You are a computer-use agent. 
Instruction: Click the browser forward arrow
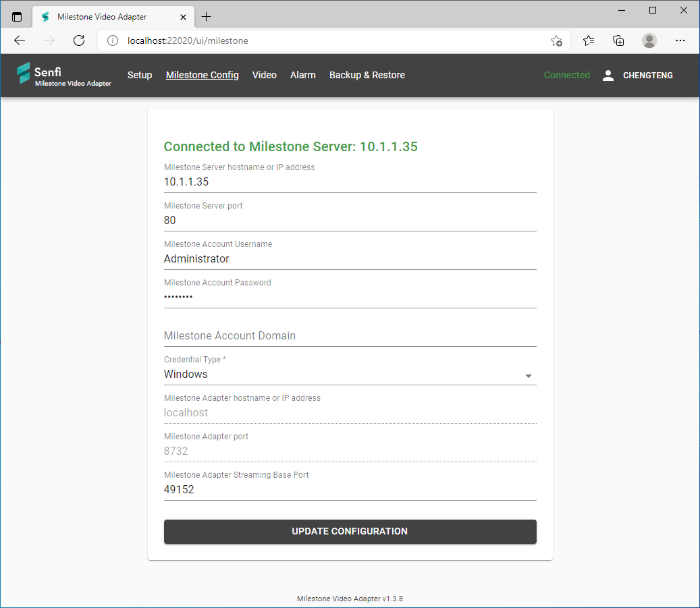(49, 40)
